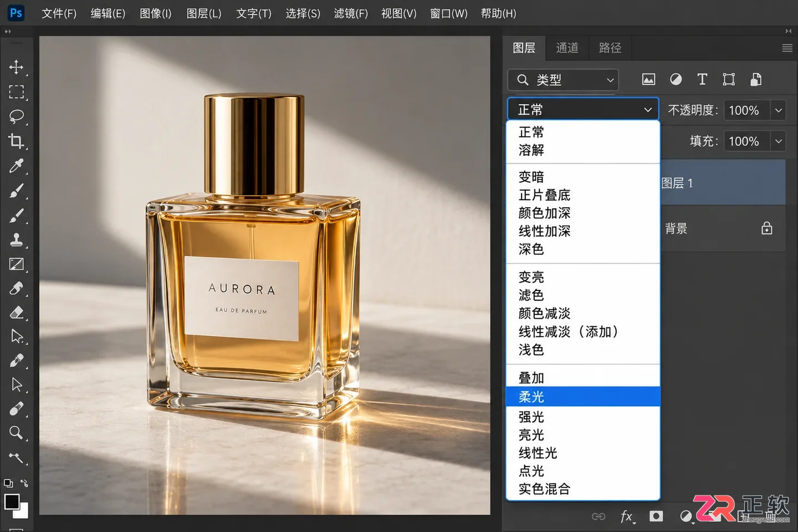Open the Layers panel menu
Image resolution: width=798 pixels, height=532 pixels.
coord(787,48)
